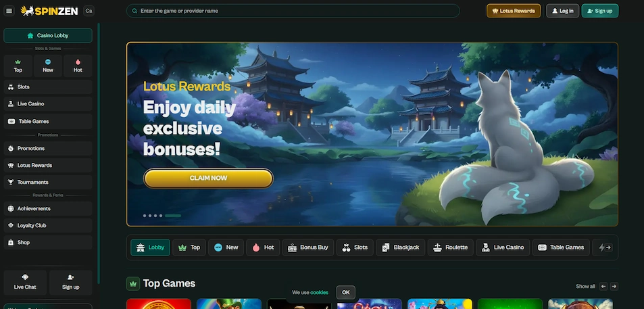
Task: Click the sidebar Sign up tile
Action: (x=71, y=282)
